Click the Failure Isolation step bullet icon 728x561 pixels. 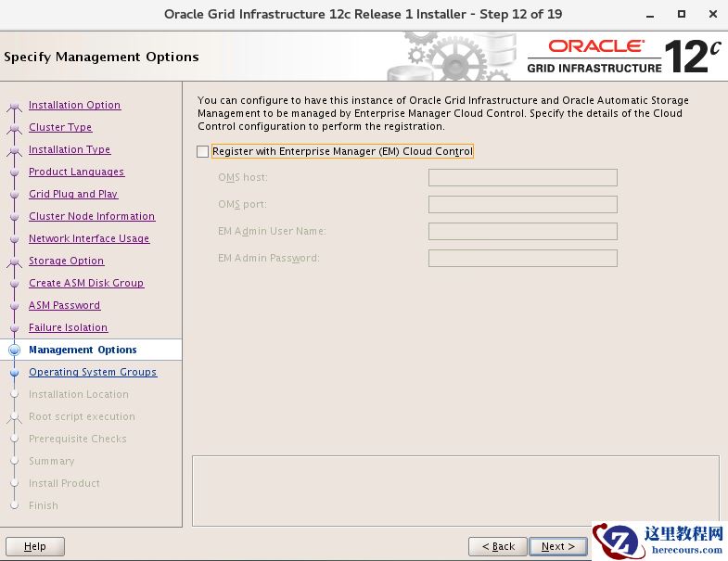[15, 328]
